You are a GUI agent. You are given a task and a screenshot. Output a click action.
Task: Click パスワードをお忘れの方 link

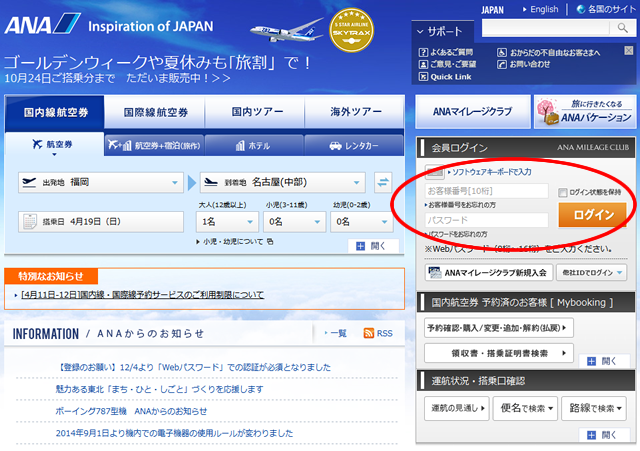(x=456, y=234)
